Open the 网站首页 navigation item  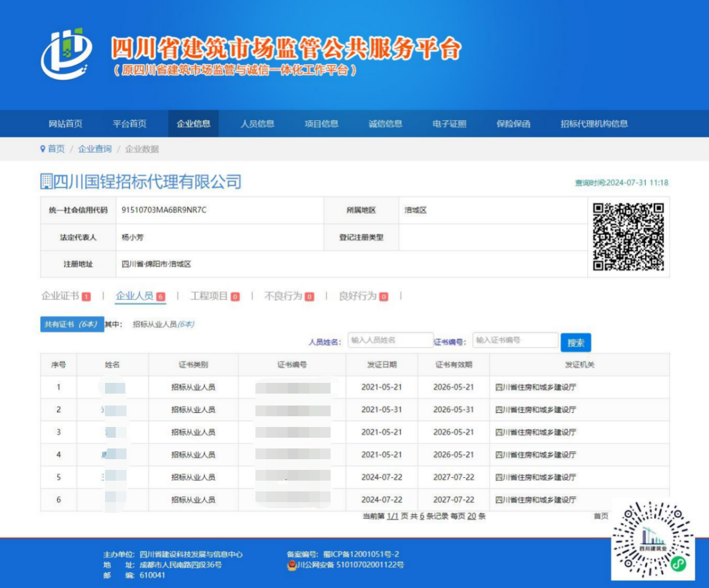[66, 124]
